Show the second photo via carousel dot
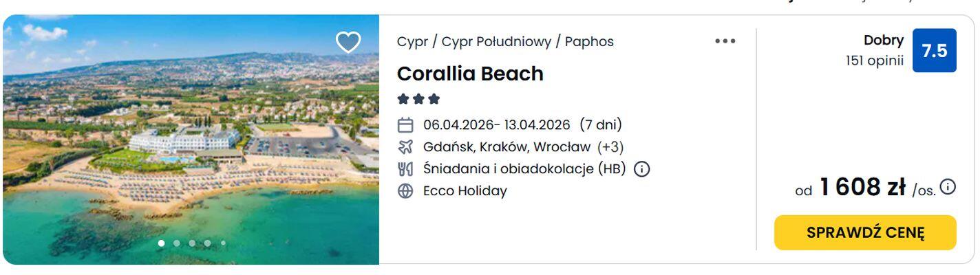This screenshot has width=980, height=275. (x=177, y=243)
